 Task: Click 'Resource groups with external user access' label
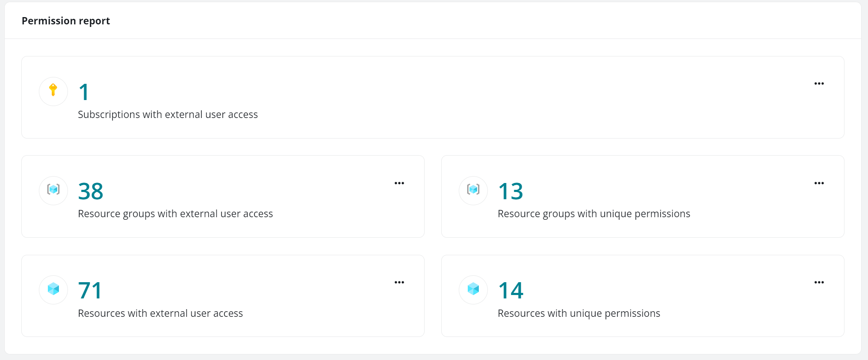tap(175, 214)
